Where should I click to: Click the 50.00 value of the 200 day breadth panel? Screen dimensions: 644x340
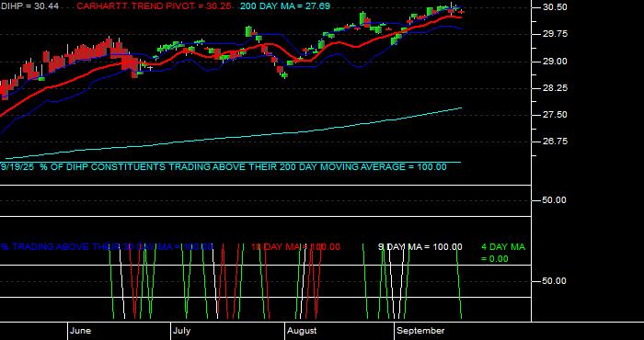555,200
